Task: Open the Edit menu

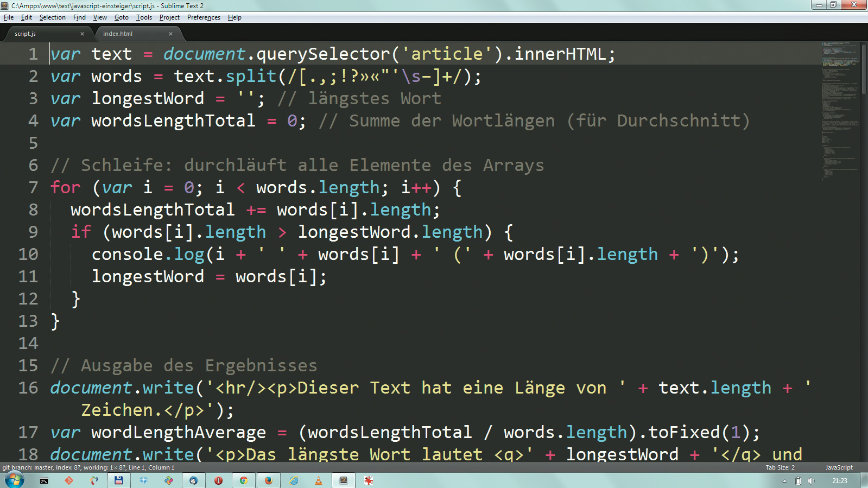Action: (x=27, y=17)
